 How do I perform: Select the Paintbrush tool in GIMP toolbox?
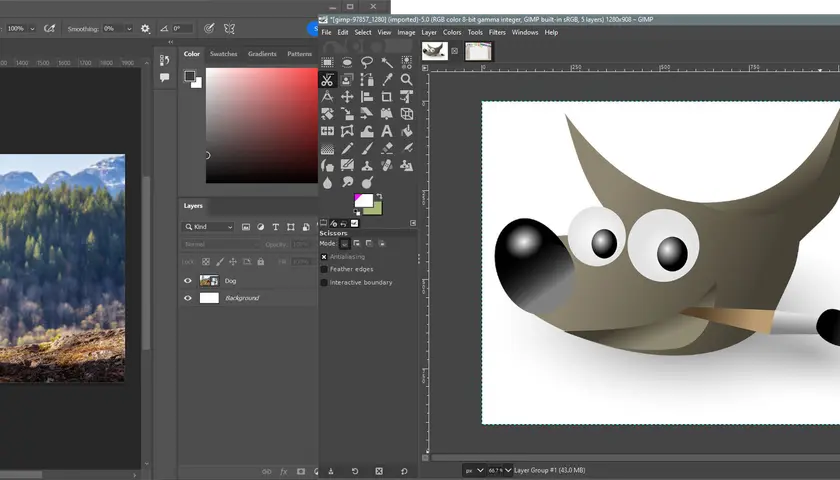tap(367, 148)
